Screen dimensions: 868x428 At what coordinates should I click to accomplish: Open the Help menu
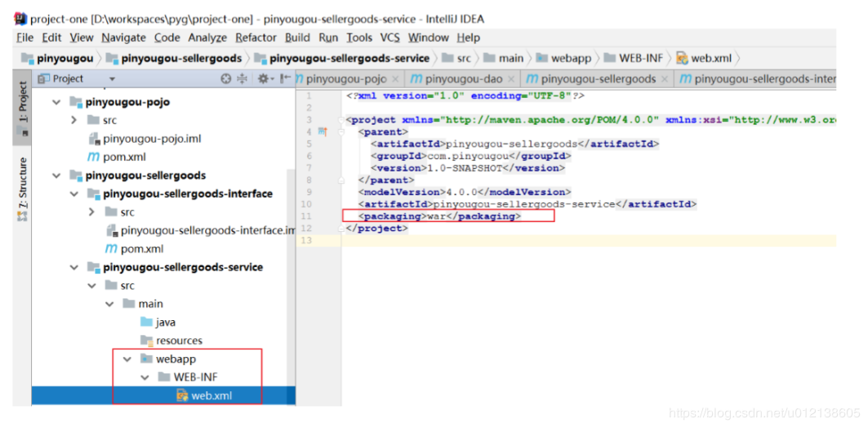coord(469,38)
